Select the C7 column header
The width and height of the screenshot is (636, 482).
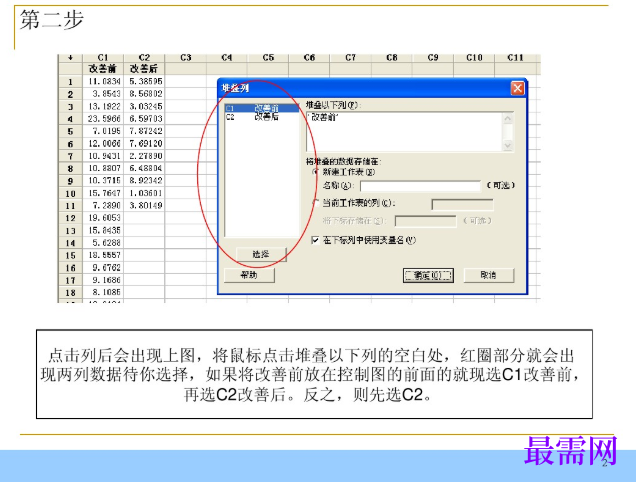350,58
